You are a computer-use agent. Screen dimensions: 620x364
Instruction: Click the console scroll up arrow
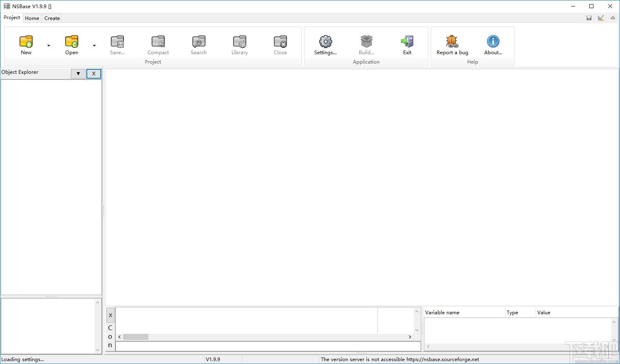pyautogui.click(x=417, y=312)
